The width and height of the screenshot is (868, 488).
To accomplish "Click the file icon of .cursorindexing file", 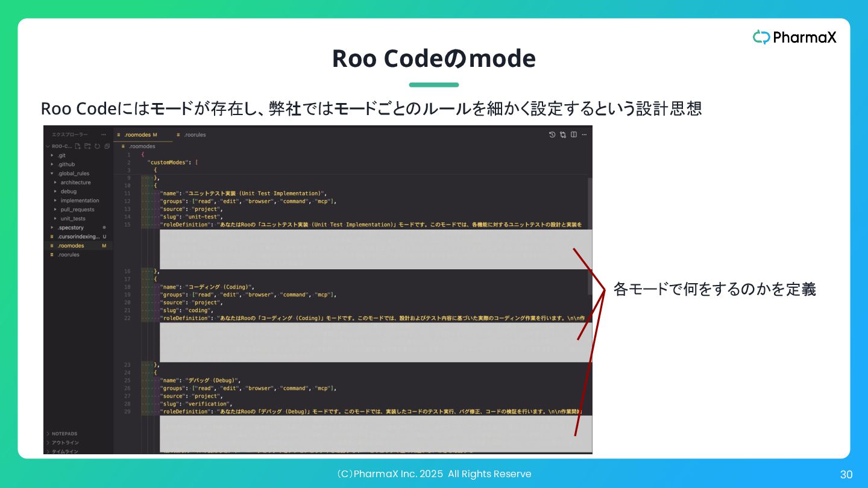I will click(x=52, y=237).
